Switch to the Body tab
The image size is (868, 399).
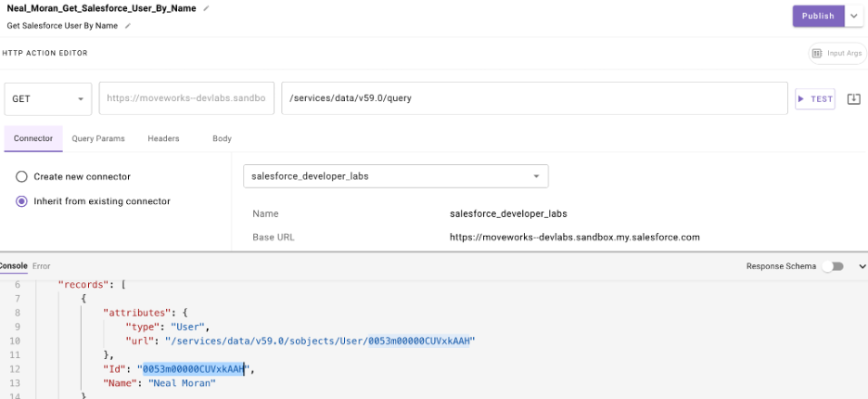[x=222, y=138]
